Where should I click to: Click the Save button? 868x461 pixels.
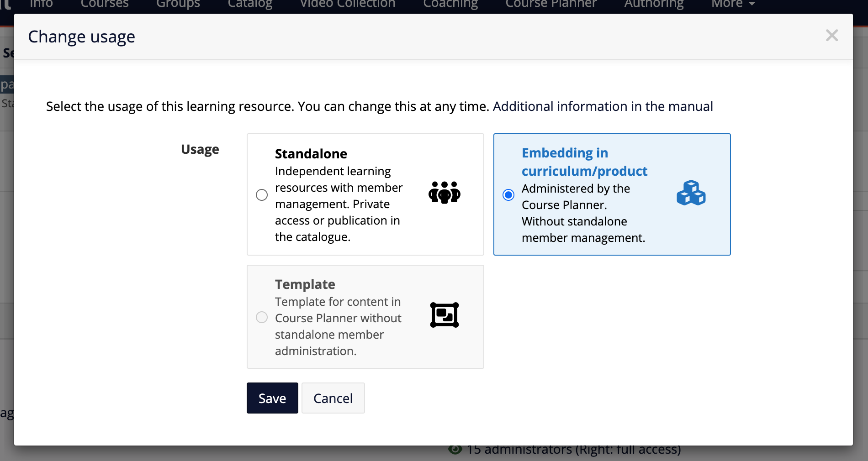[272, 398]
